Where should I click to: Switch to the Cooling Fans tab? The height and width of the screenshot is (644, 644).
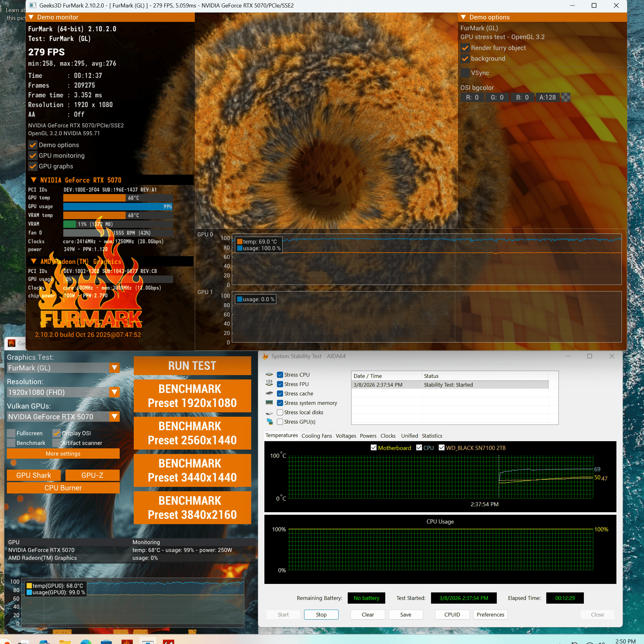[x=317, y=436]
